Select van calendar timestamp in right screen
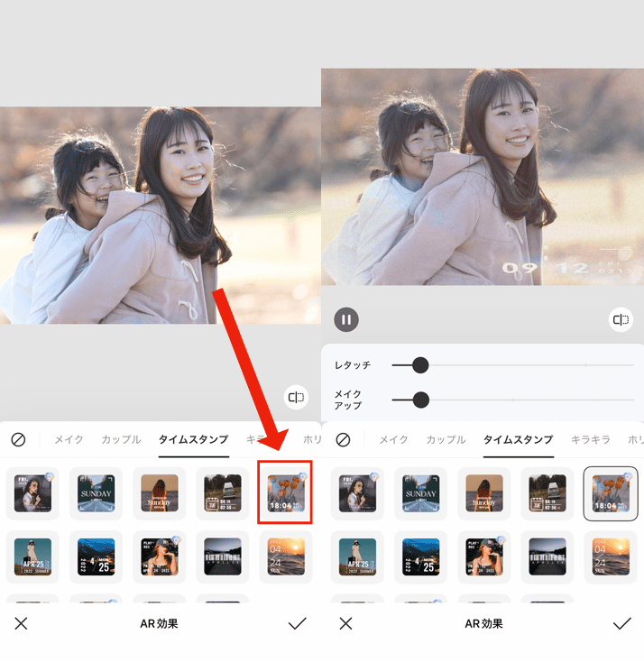Viewport: 644px width, 662px height. tap(547, 493)
